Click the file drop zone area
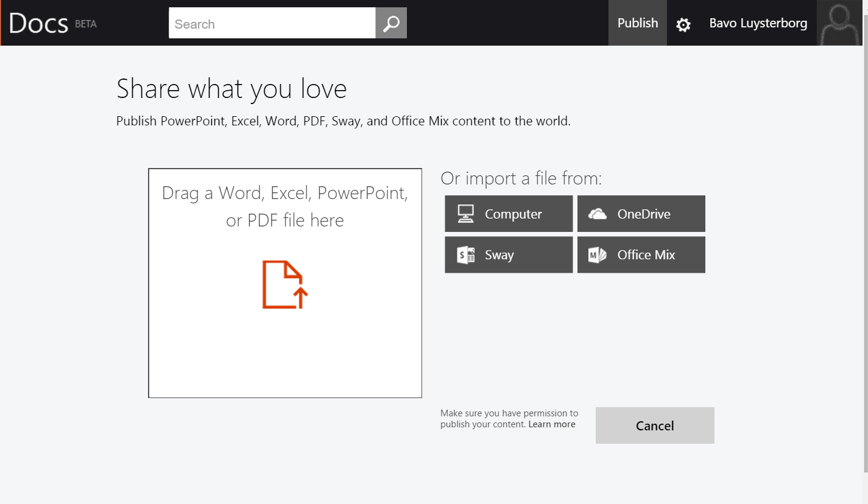This screenshot has width=868, height=504. click(x=285, y=283)
